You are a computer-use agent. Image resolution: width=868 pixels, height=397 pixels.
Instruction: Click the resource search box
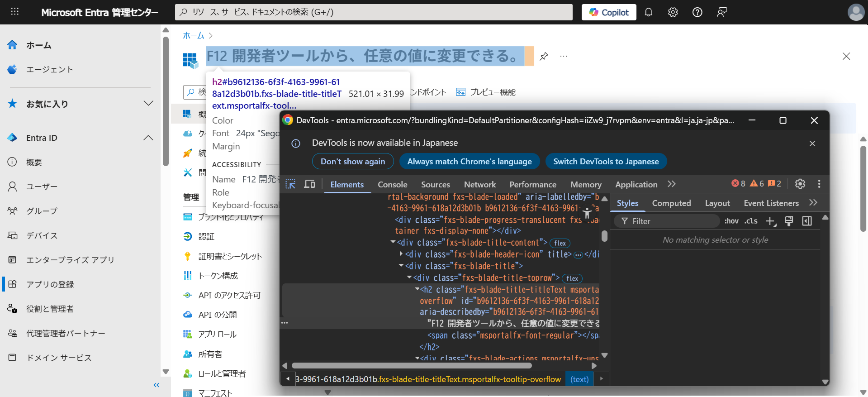pyautogui.click(x=374, y=12)
